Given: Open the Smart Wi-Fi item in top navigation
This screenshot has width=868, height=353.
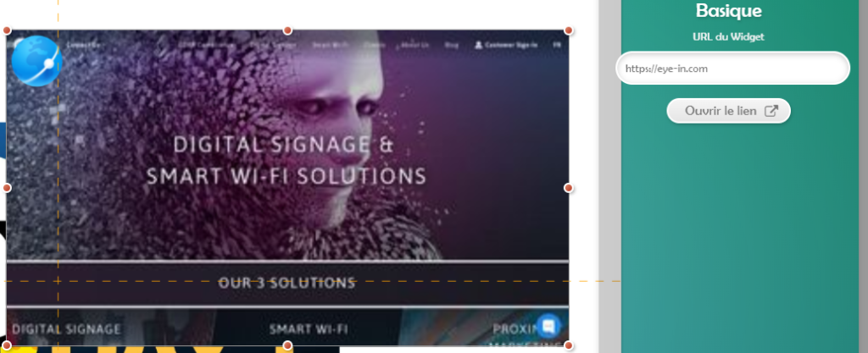Looking at the screenshot, I should (x=330, y=46).
